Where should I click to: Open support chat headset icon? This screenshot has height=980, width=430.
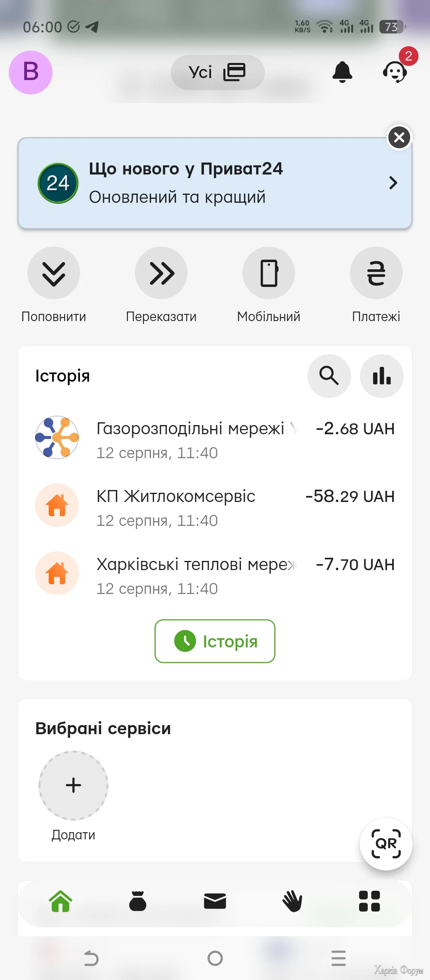pos(395,72)
